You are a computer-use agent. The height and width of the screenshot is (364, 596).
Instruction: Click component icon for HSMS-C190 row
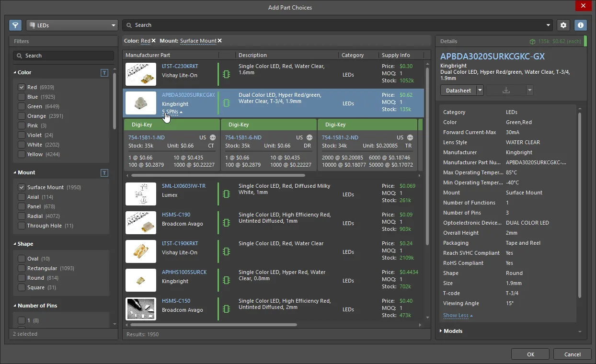(x=227, y=223)
